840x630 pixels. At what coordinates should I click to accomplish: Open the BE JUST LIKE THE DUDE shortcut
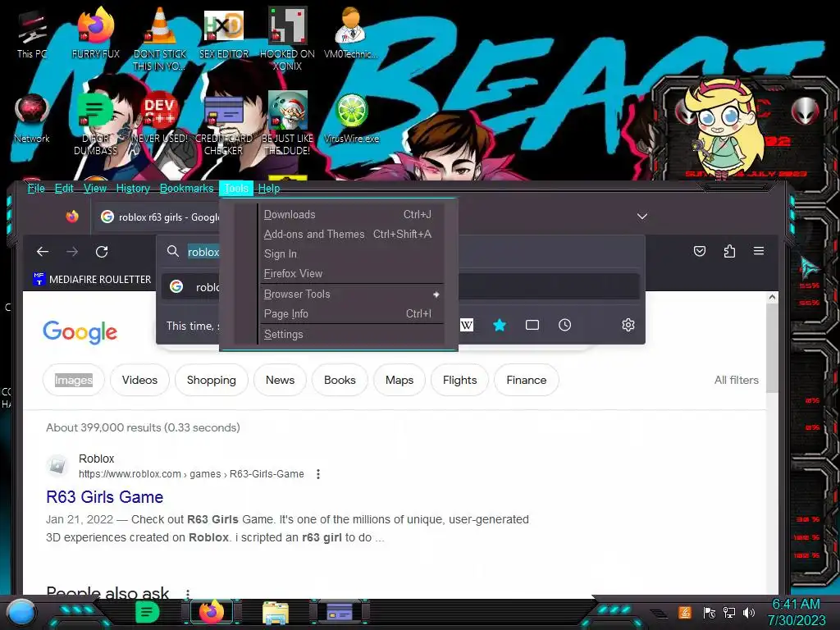pyautogui.click(x=287, y=123)
